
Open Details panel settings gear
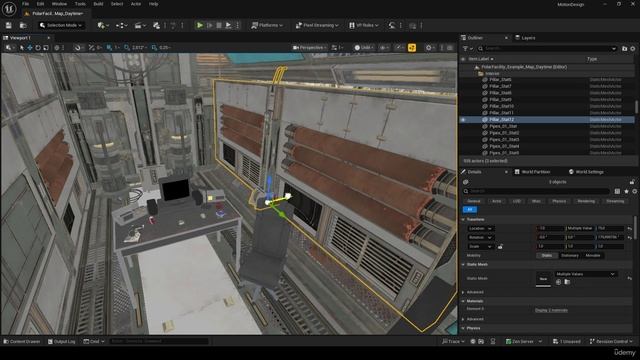634,191
